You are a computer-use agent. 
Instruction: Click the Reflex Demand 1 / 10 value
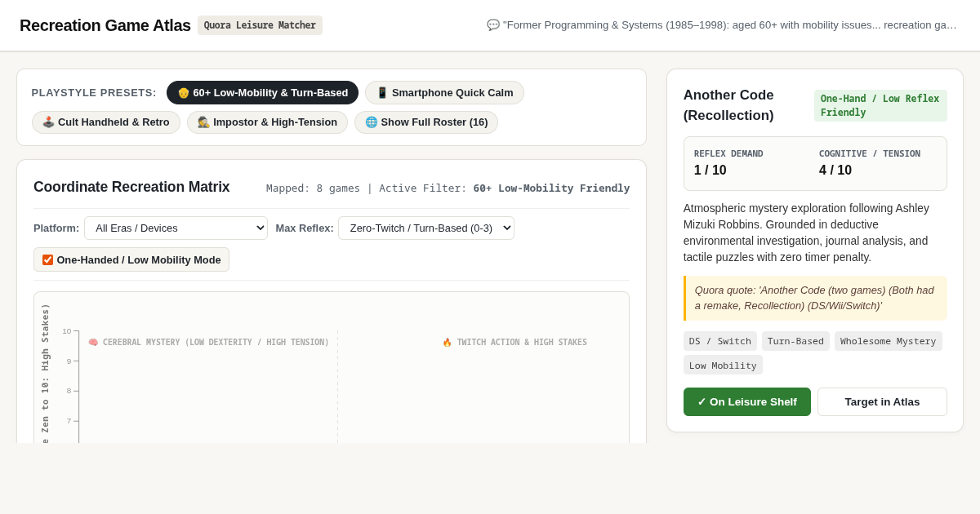(710, 171)
